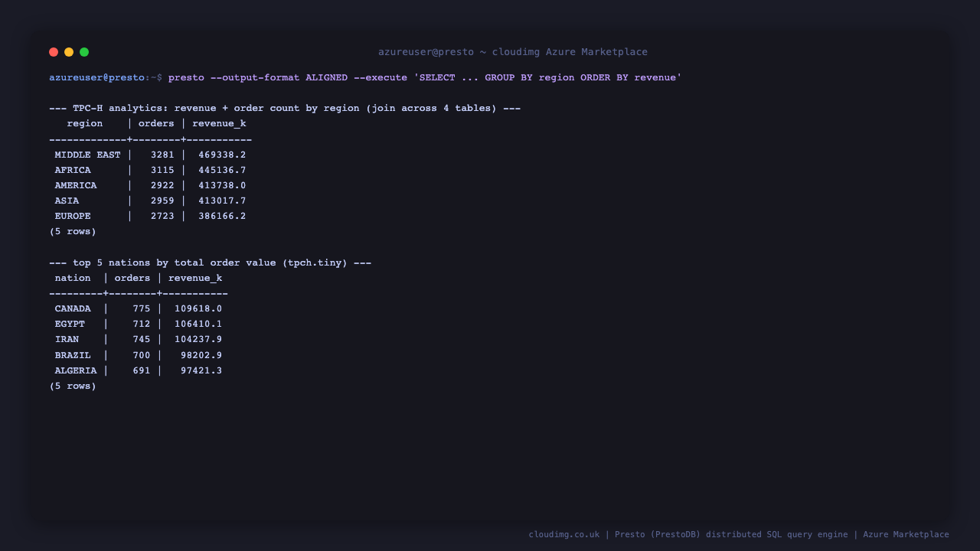
Task: Select the revenue value '109618.0'
Action: click(x=198, y=308)
